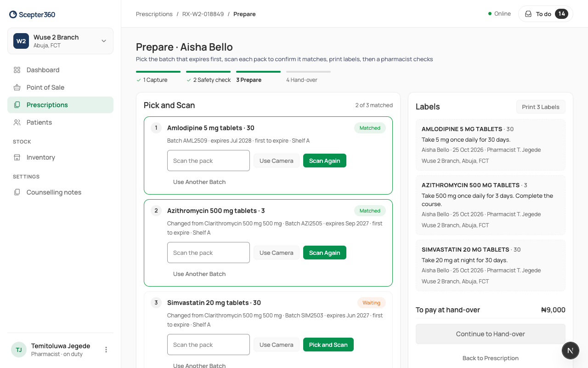Click Print 3 Labels button
This screenshot has width=588, height=368.
[x=541, y=107]
